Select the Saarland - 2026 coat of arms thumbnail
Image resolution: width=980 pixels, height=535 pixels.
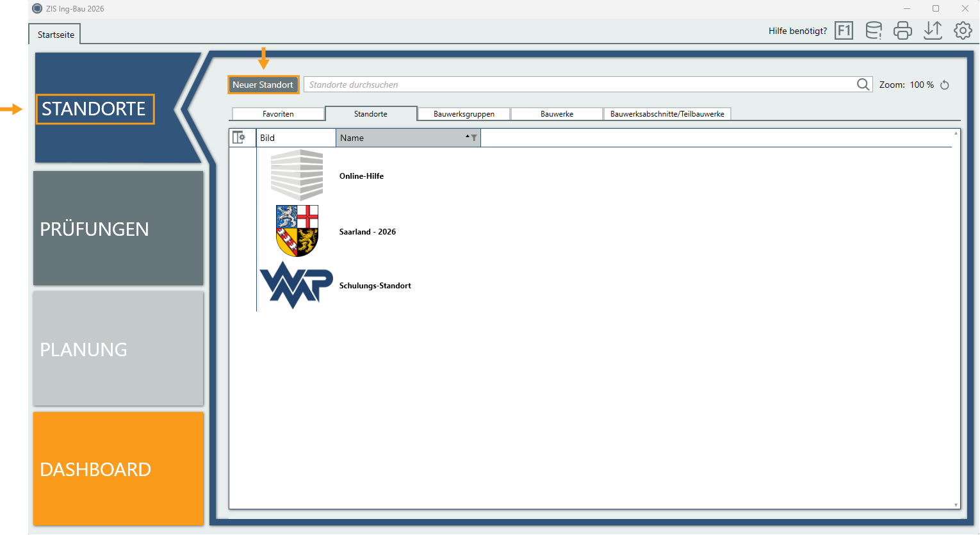(297, 231)
